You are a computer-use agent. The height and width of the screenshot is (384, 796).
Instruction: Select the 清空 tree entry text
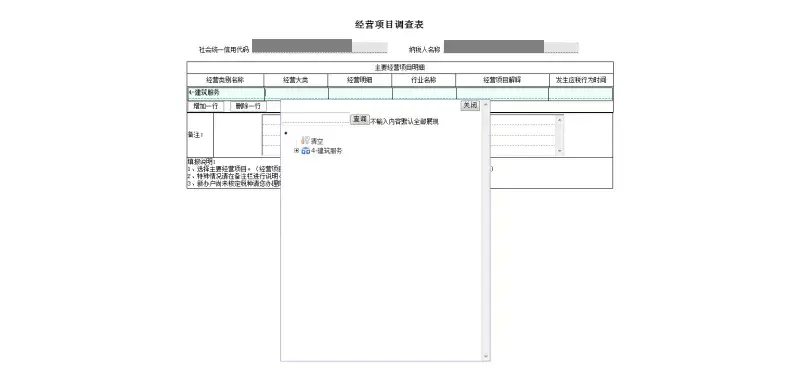pyautogui.click(x=317, y=141)
